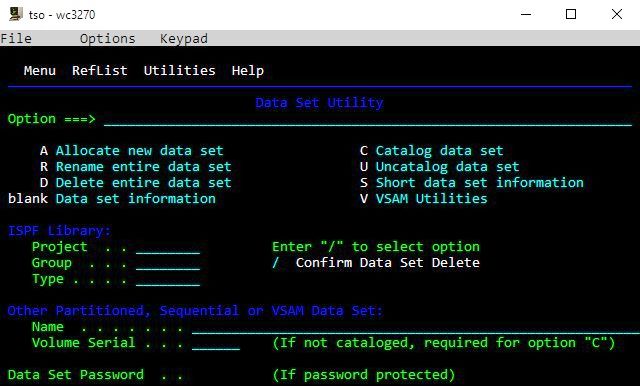
Task: Click the Type input field
Action: click(168, 279)
